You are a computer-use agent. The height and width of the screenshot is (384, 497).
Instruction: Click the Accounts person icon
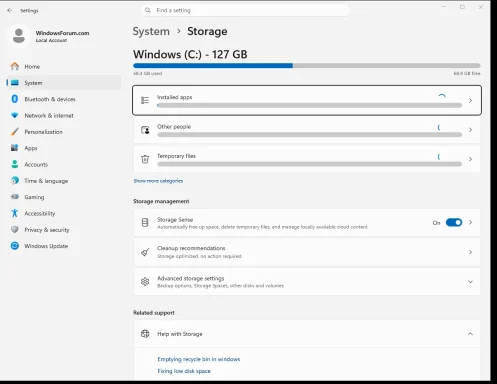pyautogui.click(x=15, y=164)
